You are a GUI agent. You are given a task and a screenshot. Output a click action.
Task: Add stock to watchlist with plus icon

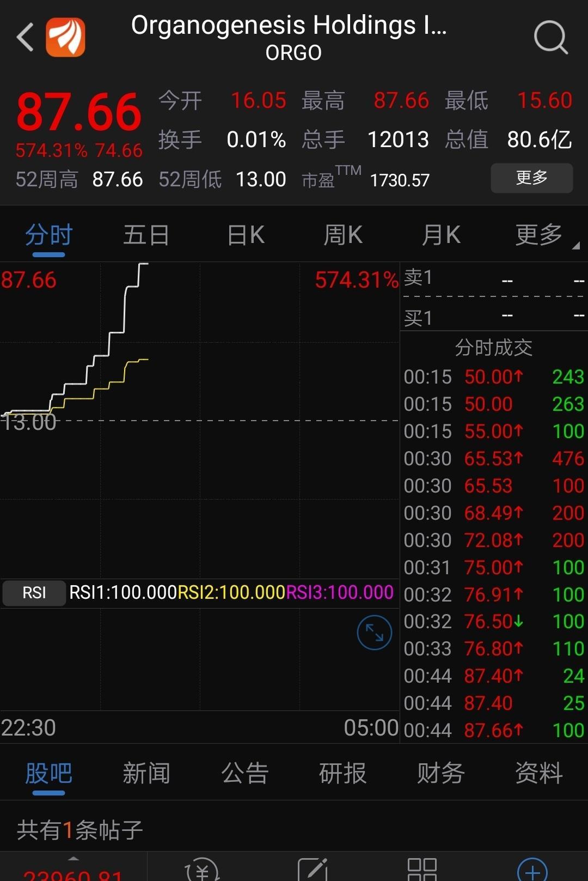[x=532, y=870]
